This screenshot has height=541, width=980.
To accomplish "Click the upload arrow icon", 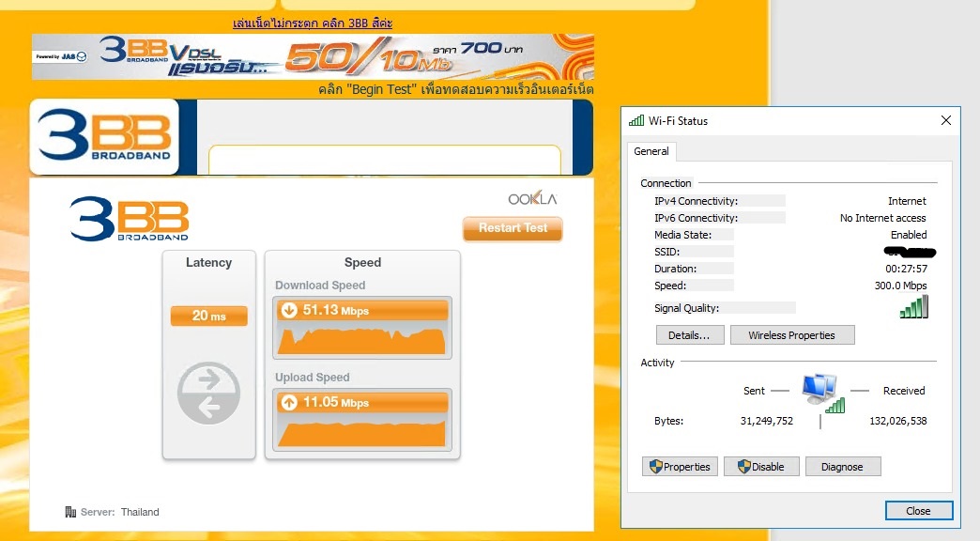I will point(289,402).
